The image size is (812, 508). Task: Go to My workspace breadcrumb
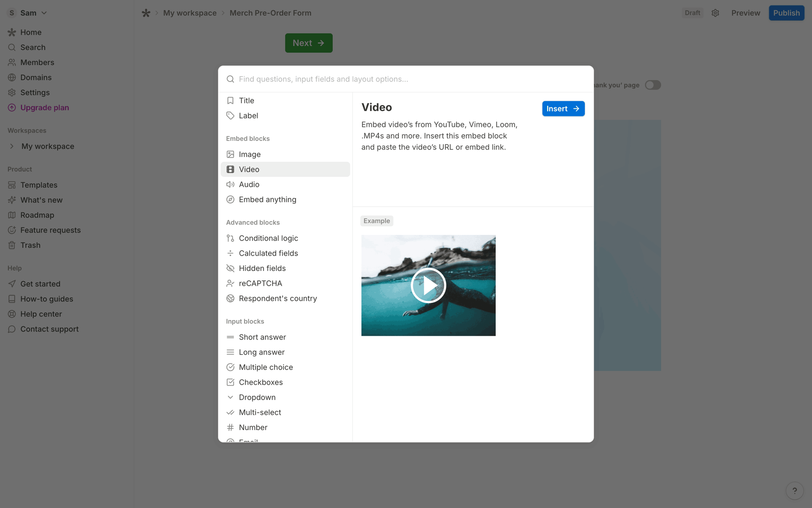[x=190, y=13]
